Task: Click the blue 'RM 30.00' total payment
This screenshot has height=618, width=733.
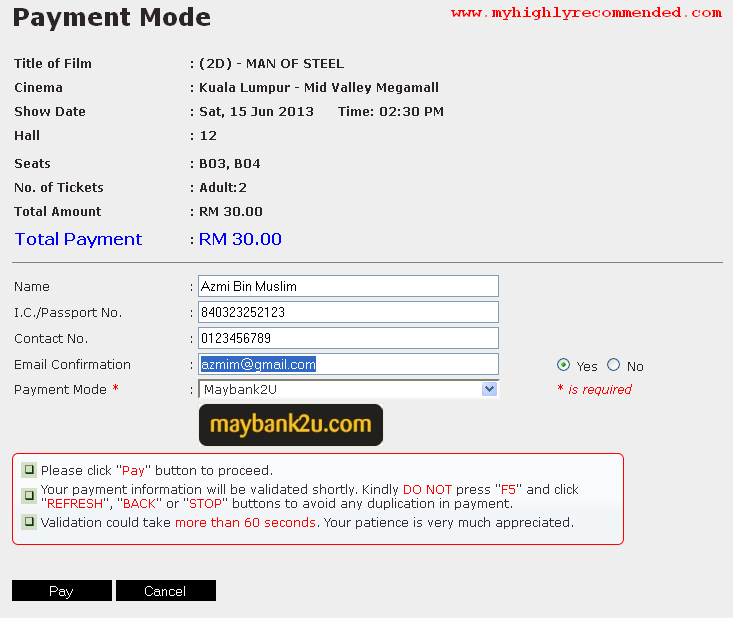Action: tap(240, 239)
